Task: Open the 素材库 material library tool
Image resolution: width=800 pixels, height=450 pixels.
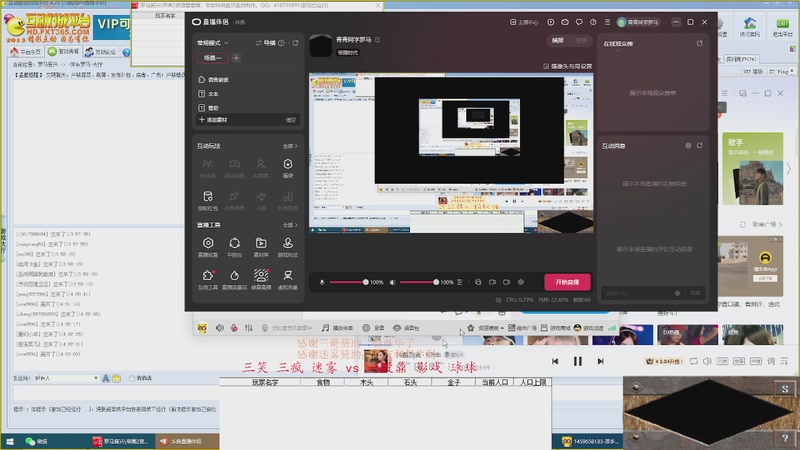Action: pos(261,247)
